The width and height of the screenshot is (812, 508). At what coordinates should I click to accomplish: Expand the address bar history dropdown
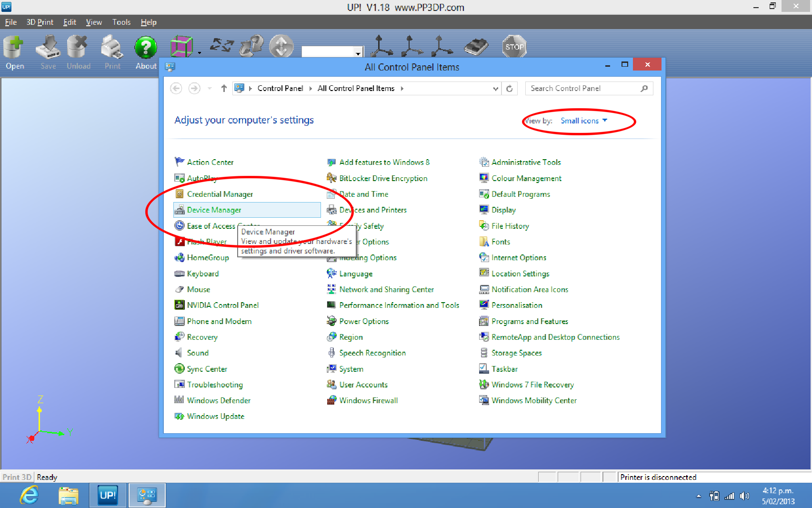pos(495,88)
